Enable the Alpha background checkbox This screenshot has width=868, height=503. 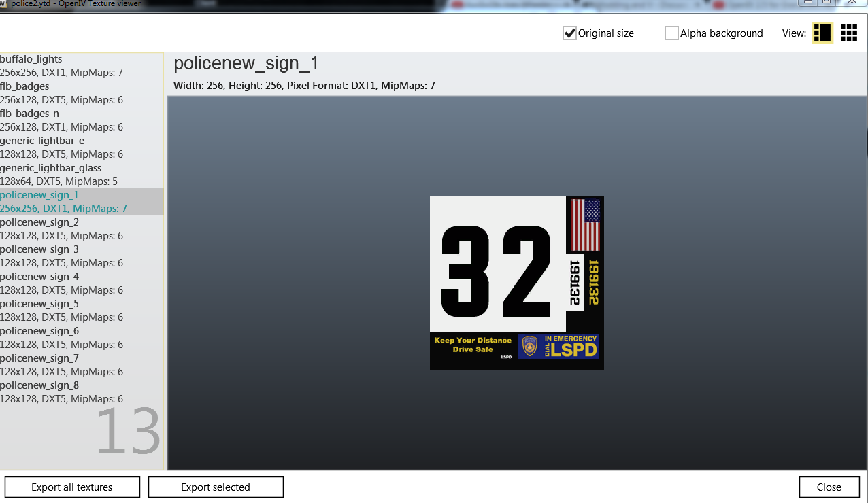pos(671,33)
